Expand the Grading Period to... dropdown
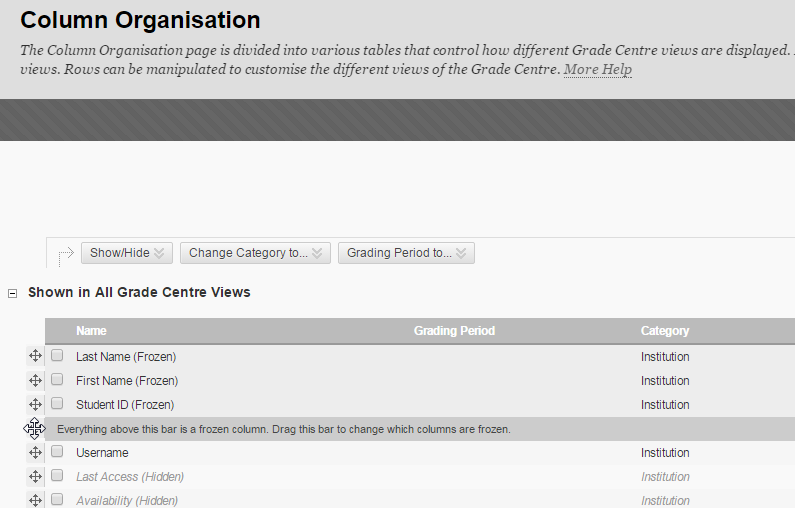This screenshot has width=795, height=508. (x=406, y=253)
